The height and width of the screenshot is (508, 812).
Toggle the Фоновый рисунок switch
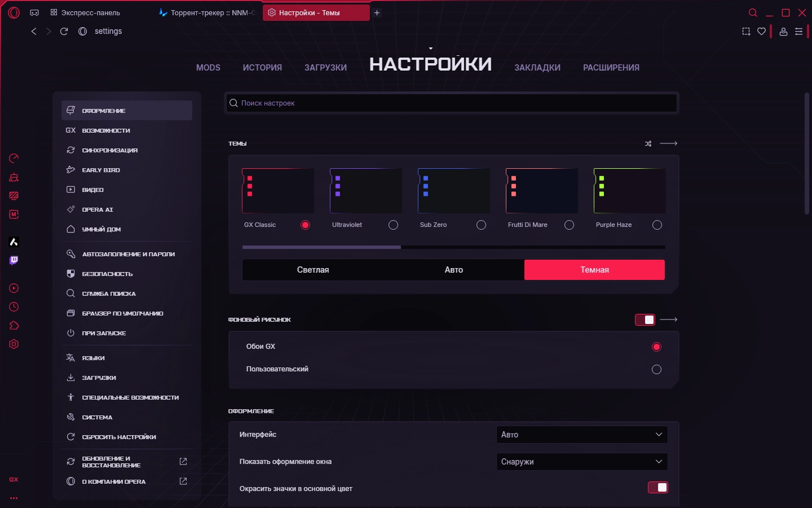[x=645, y=320]
